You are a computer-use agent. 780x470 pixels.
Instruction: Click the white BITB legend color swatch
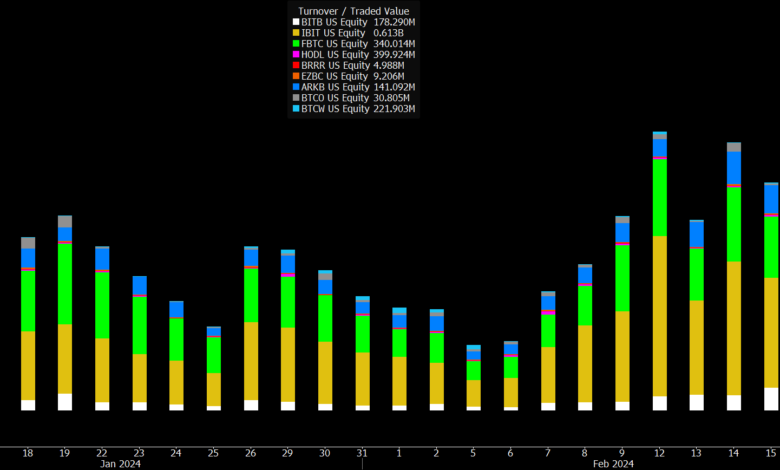296,21
